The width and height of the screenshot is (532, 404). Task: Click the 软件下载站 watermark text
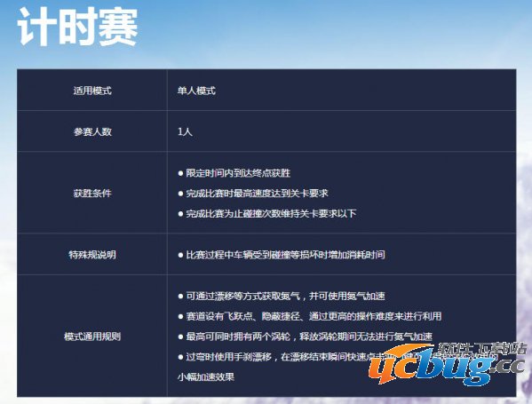[481, 349]
